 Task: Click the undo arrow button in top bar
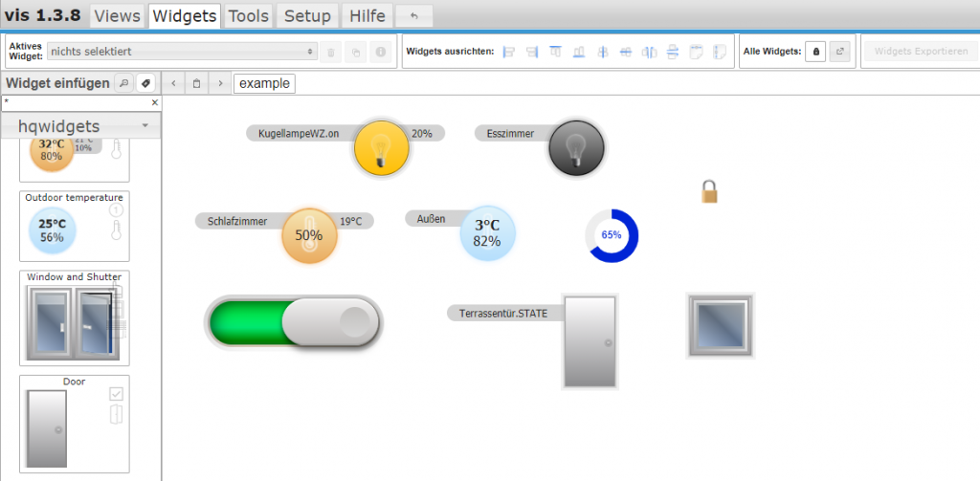point(413,16)
